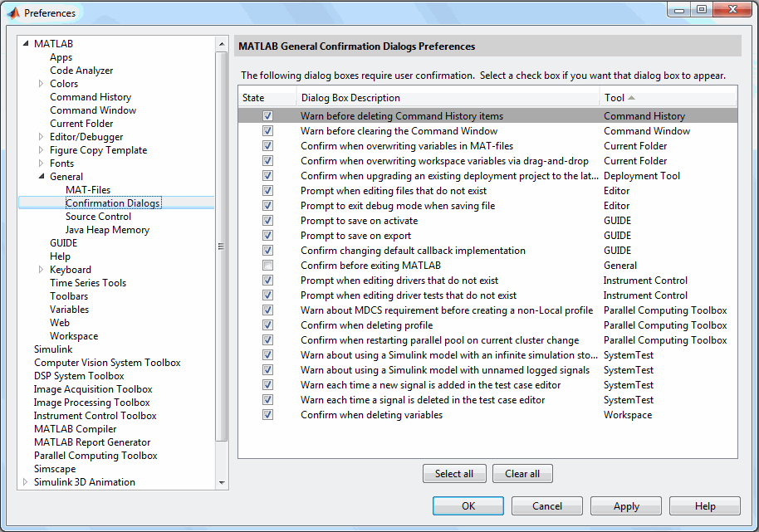This screenshot has width=759, height=532.
Task: Click the Apply button
Action: coord(626,506)
